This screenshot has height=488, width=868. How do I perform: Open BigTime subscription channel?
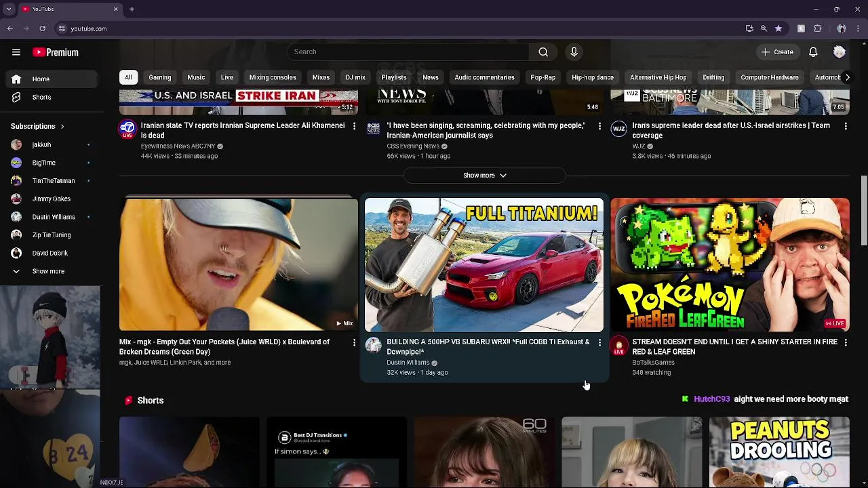pos(50,163)
